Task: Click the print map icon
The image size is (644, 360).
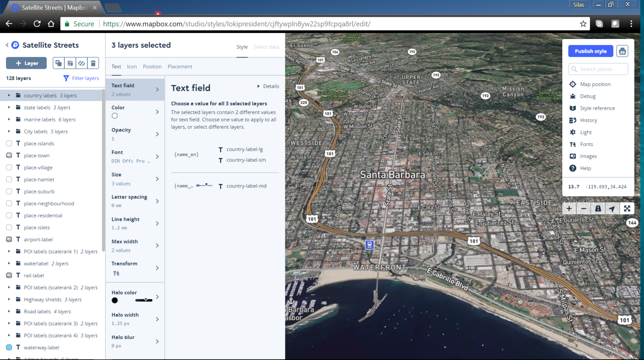Action: coord(622,51)
